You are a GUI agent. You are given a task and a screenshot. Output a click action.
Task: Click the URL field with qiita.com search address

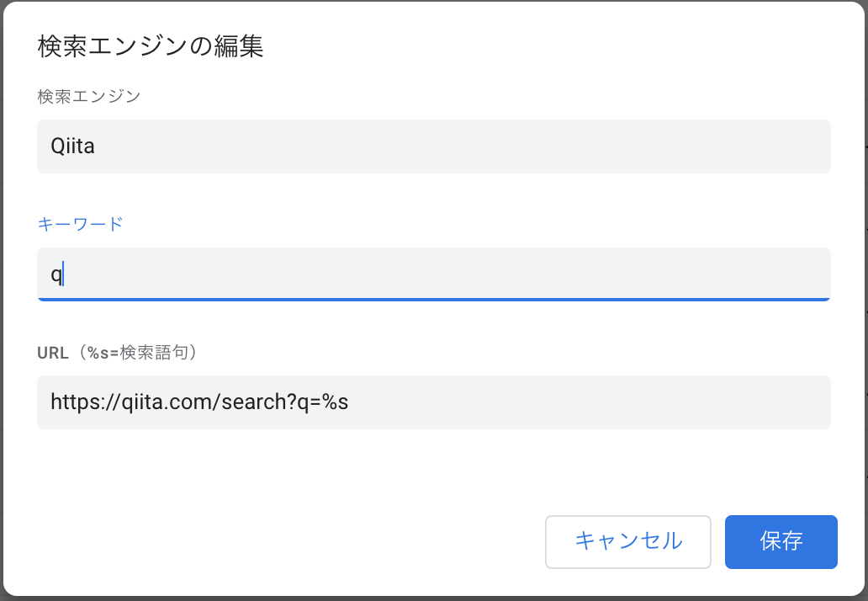pyautogui.click(x=433, y=402)
